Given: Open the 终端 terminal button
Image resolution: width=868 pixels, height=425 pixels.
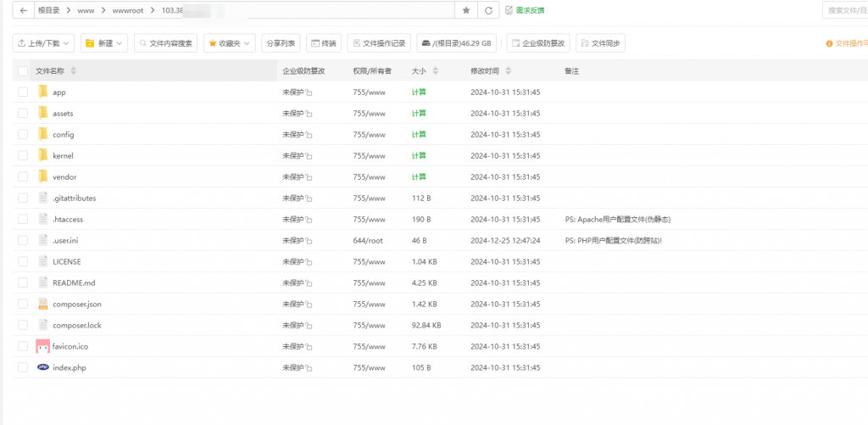Looking at the screenshot, I should coord(324,43).
